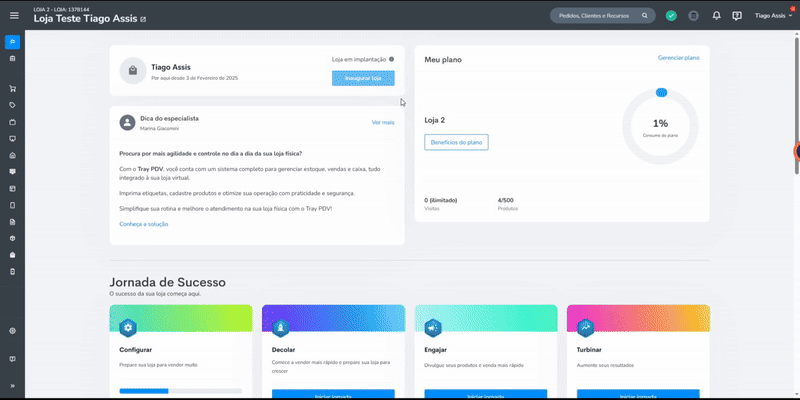
Task: Open the notifications bell icon
Action: pos(716,16)
